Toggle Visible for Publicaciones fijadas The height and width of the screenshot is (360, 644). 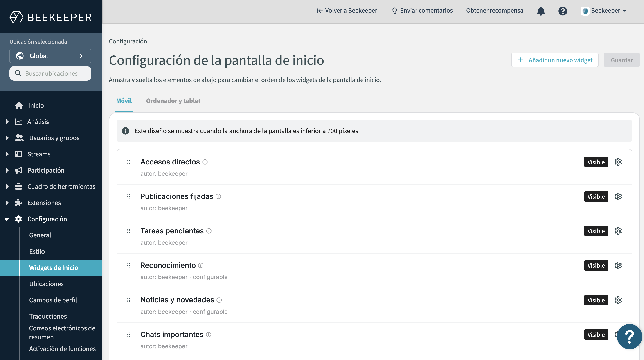(596, 196)
